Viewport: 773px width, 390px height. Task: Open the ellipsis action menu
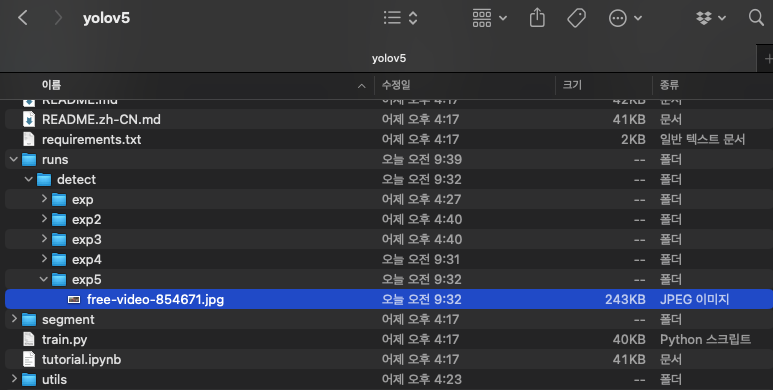(625, 18)
